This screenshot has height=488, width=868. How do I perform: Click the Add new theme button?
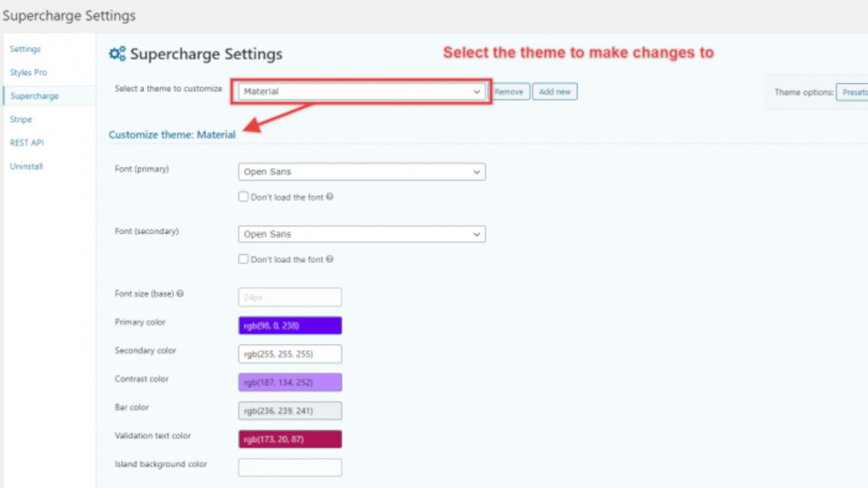click(554, 92)
